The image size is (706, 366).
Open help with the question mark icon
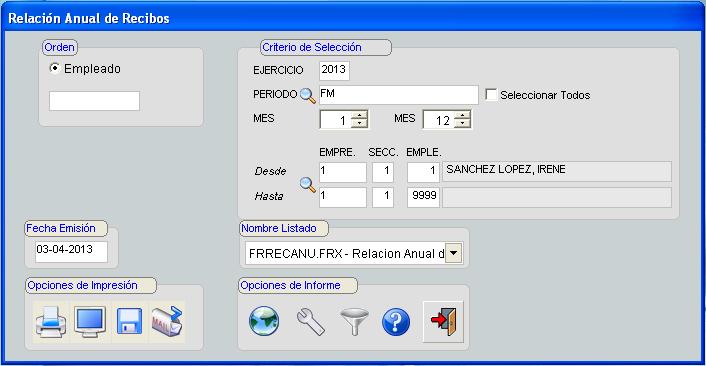396,322
